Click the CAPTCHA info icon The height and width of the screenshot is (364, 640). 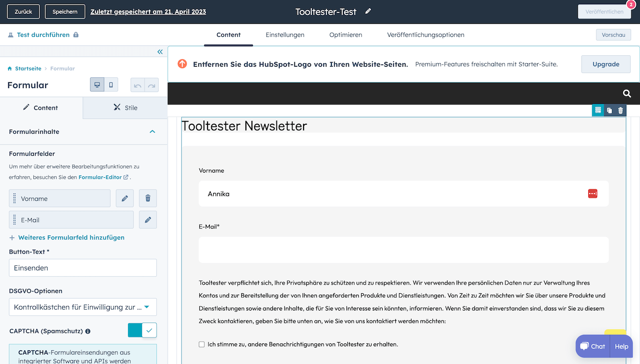pyautogui.click(x=88, y=331)
